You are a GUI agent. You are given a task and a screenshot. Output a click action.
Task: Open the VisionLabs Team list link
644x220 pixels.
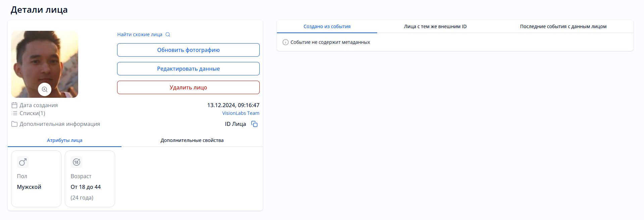click(241, 113)
